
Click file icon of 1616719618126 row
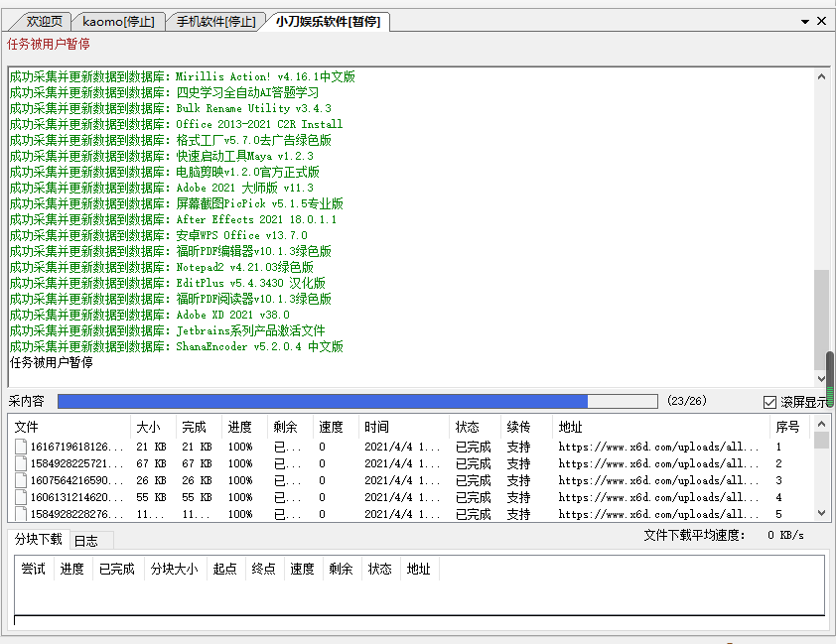pyautogui.click(x=21, y=447)
